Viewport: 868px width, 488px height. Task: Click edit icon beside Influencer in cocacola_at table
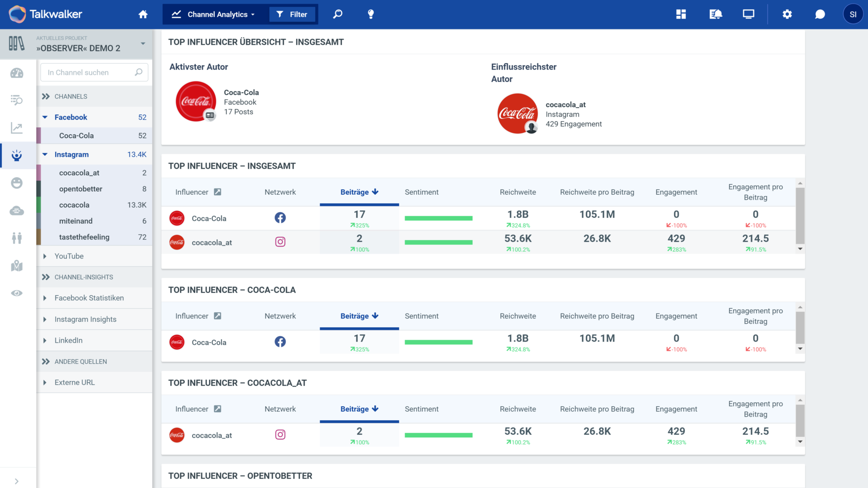coord(217,409)
